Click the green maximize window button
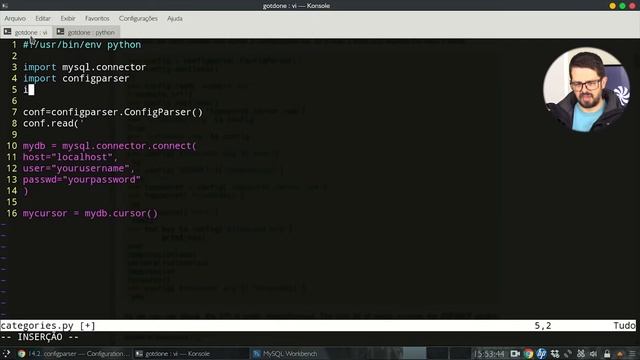This screenshot has width=640, height=360. 622,6
